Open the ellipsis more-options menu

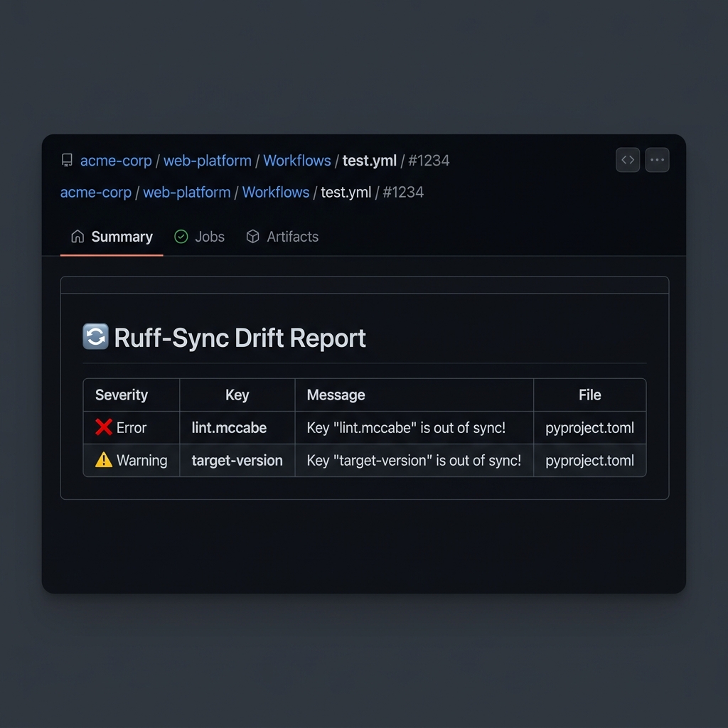(x=658, y=160)
